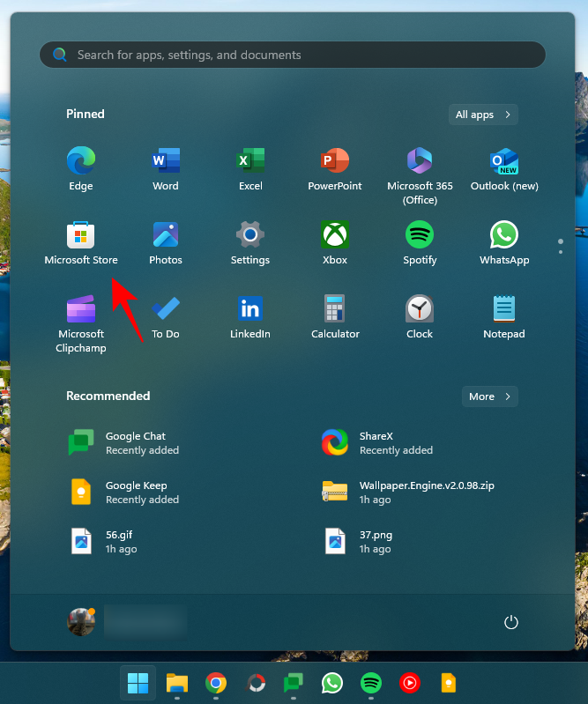Launch Word from pinned apps
Image resolution: width=588 pixels, height=704 pixels.
click(166, 169)
